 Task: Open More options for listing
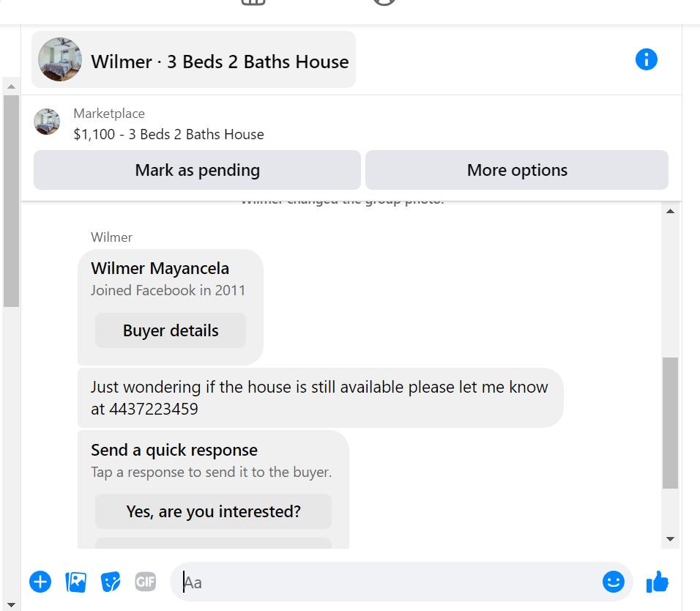pos(516,170)
